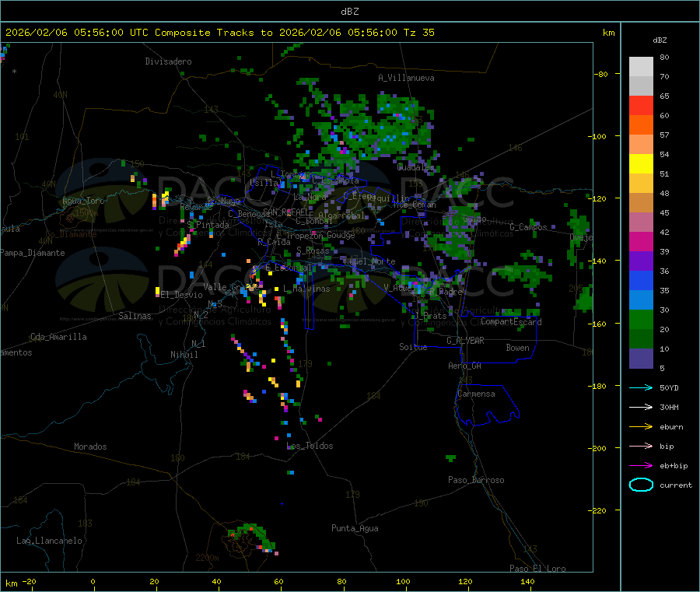The width and height of the screenshot is (700, 592).
Task: Click the -100 km axis tick label
Action: (597, 136)
